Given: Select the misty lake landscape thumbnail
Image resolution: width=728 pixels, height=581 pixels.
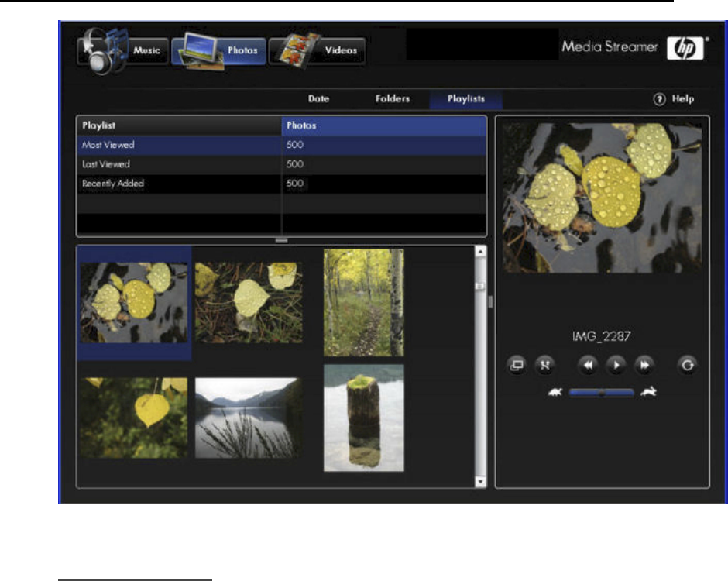Looking at the screenshot, I should 249,418.
